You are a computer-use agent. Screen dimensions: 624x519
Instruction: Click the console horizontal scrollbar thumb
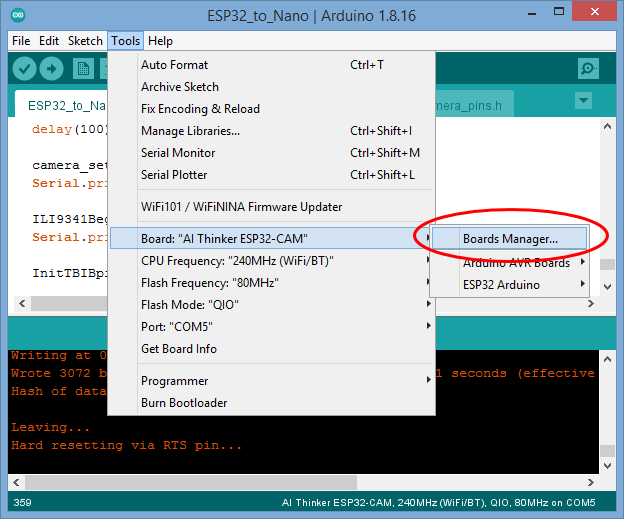[x=191, y=482]
